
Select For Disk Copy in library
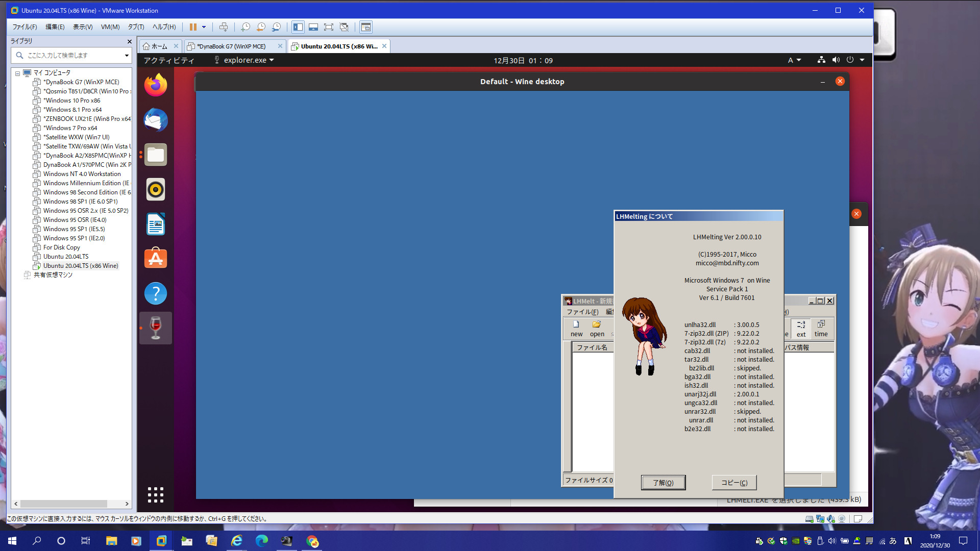[61, 247]
